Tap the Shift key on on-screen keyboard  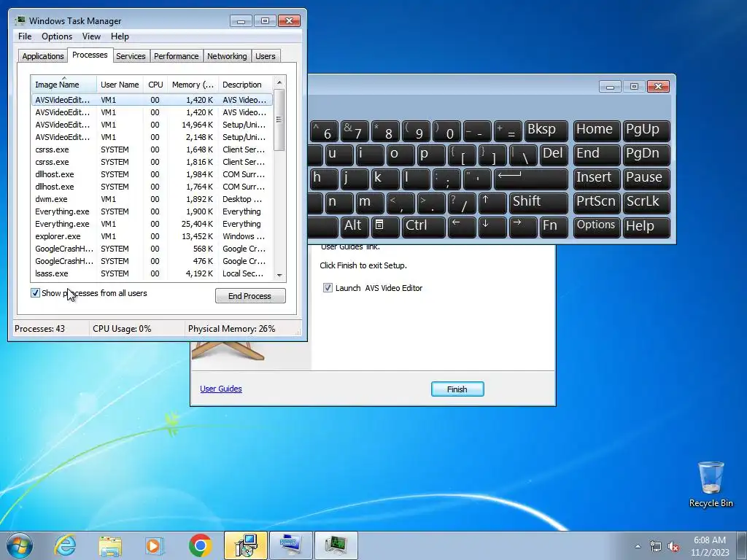pos(539,203)
